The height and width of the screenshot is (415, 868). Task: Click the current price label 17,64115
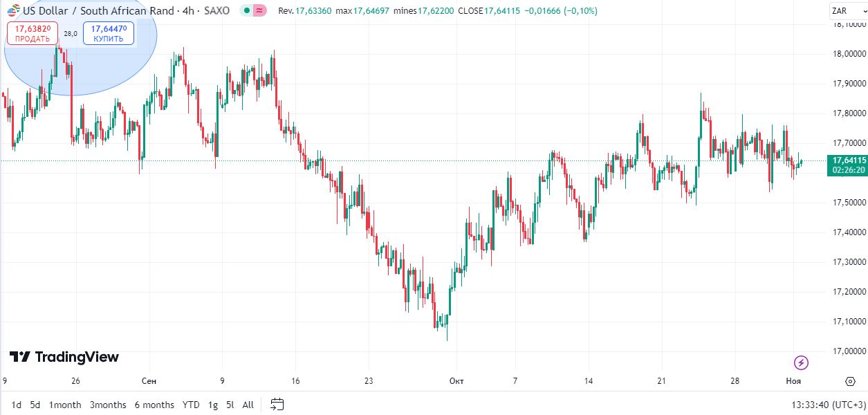[x=847, y=160]
